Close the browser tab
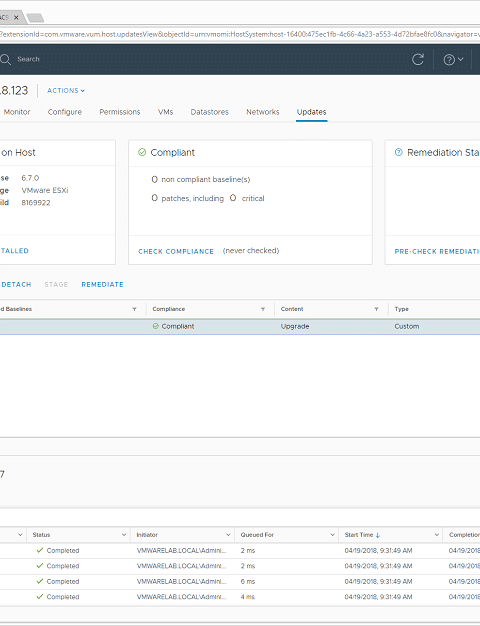 click(x=16, y=17)
